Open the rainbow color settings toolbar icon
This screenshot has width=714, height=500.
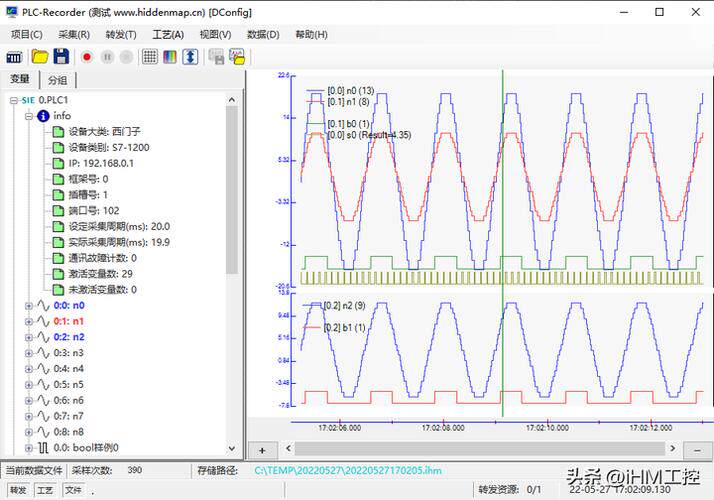[x=170, y=57]
